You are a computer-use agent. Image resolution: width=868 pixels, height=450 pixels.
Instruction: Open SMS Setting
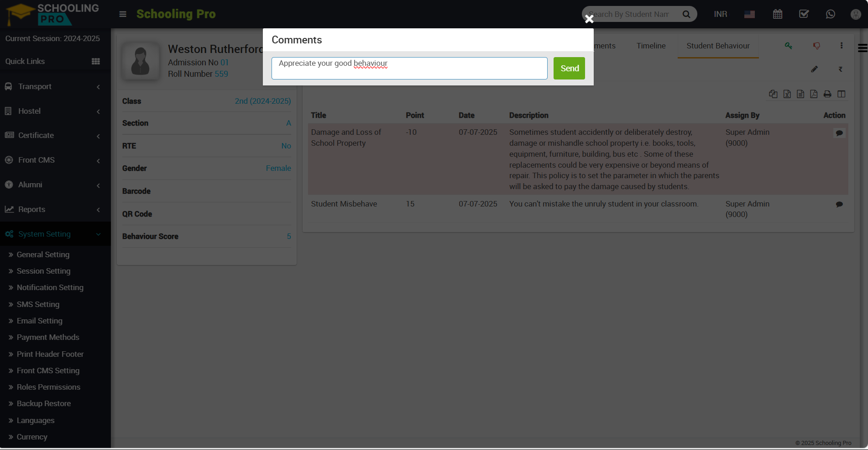[38, 304]
